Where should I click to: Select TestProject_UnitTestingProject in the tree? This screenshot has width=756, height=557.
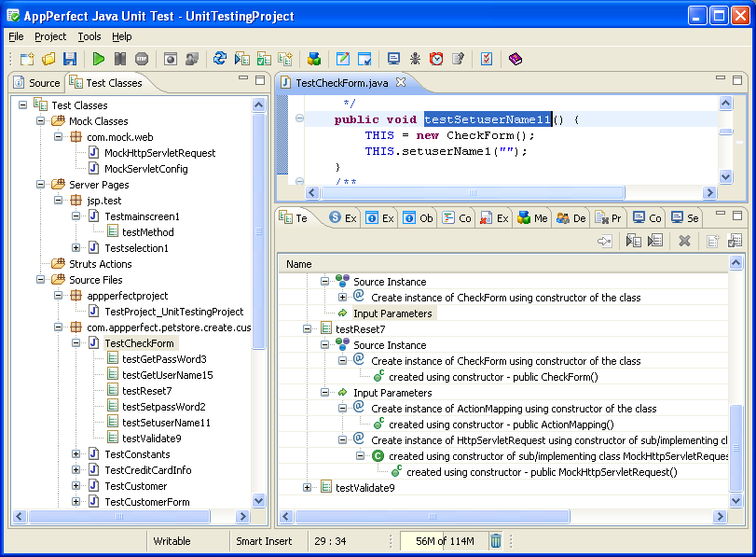click(x=174, y=312)
